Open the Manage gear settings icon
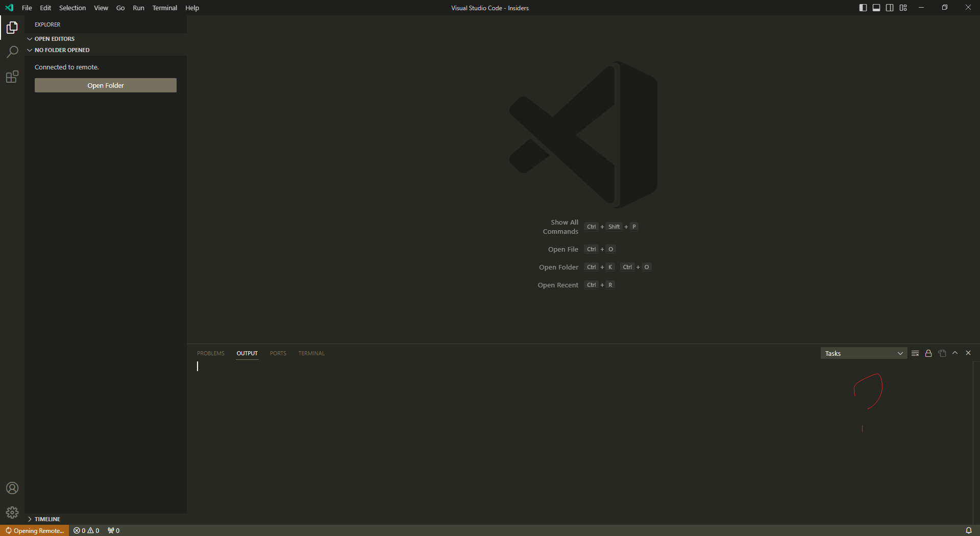 pyautogui.click(x=12, y=513)
